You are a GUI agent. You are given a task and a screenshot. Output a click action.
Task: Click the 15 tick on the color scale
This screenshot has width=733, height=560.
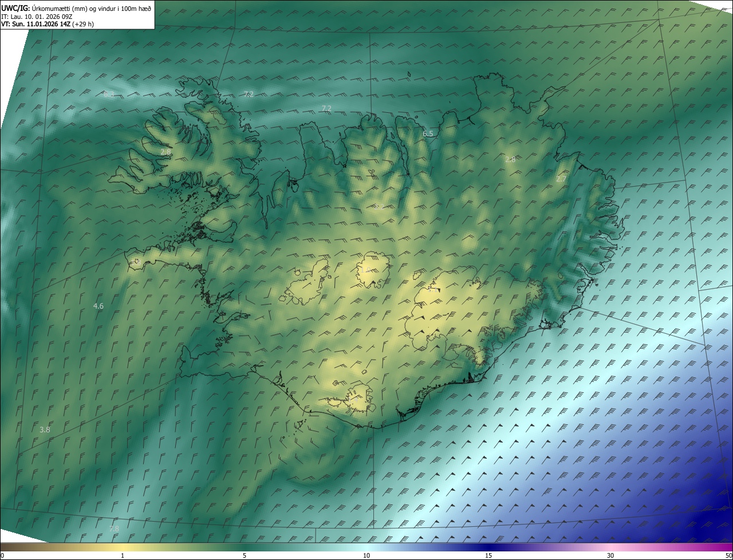click(488, 555)
